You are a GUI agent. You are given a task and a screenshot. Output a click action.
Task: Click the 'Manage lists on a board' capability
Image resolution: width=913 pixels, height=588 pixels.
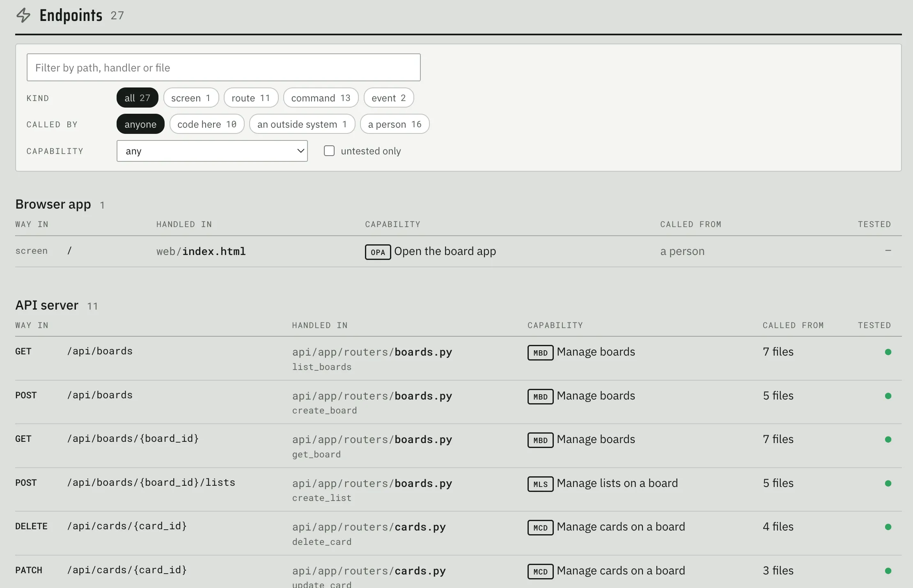tap(617, 483)
